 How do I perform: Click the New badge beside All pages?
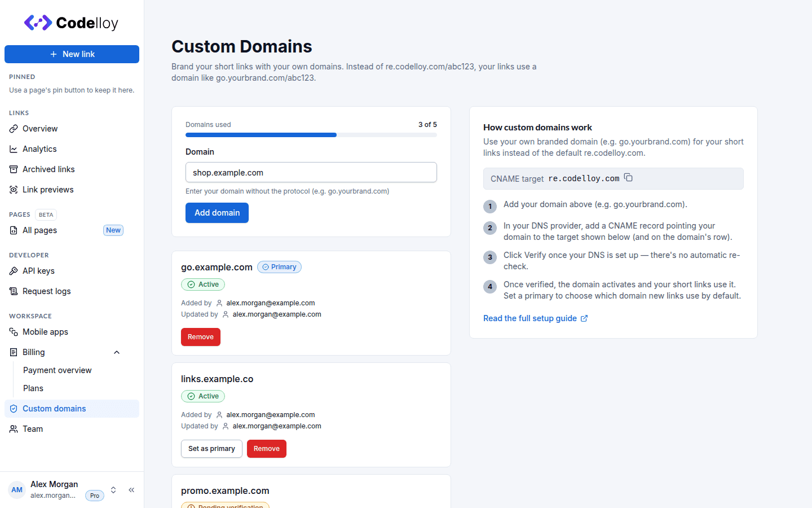tap(113, 230)
